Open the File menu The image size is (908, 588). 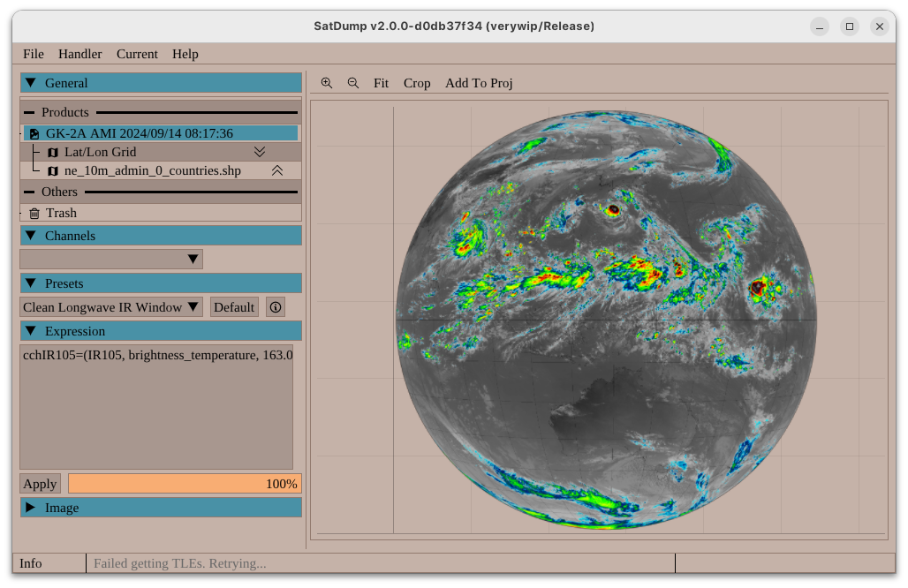point(34,54)
